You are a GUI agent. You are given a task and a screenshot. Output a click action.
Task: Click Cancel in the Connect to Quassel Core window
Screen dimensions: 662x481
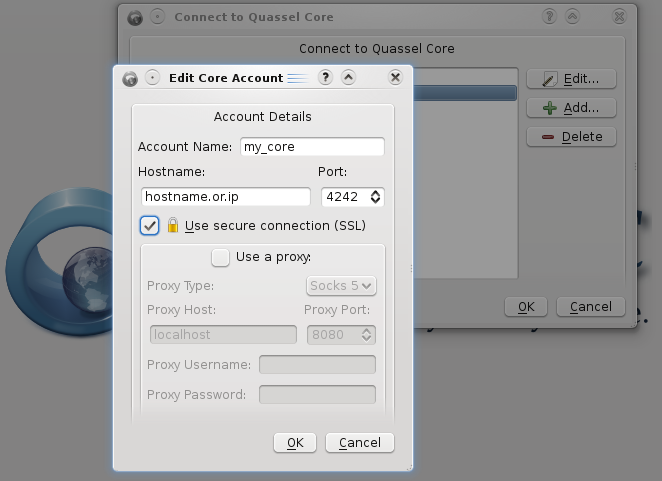click(591, 307)
